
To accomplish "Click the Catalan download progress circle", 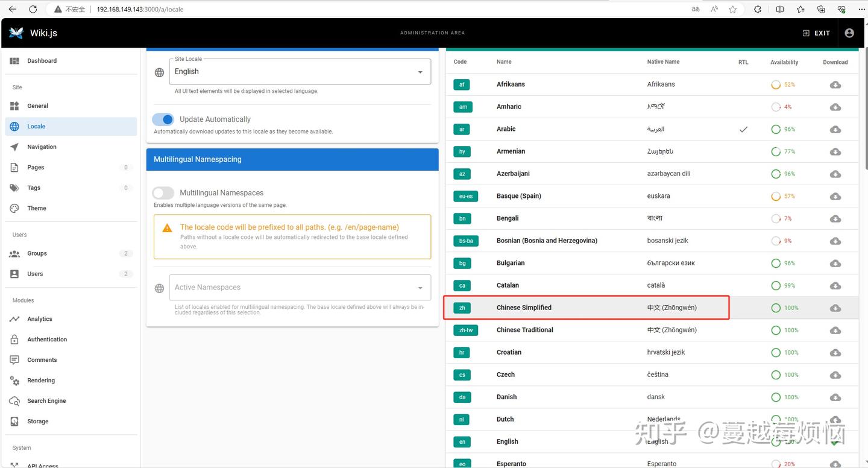I will (776, 285).
